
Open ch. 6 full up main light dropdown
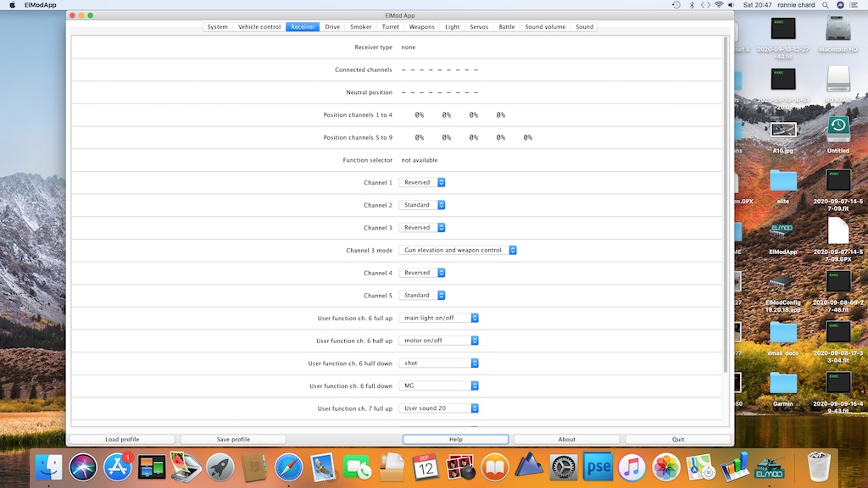[x=439, y=318]
